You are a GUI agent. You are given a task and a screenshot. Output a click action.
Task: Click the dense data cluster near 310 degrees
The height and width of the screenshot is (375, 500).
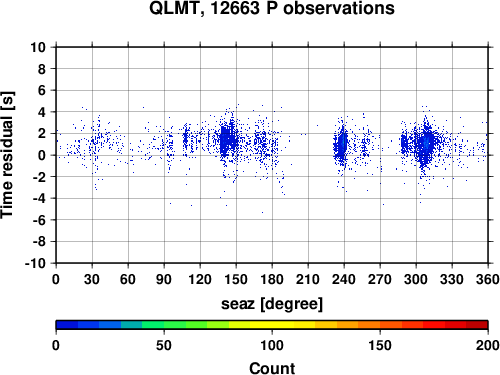coord(425,144)
